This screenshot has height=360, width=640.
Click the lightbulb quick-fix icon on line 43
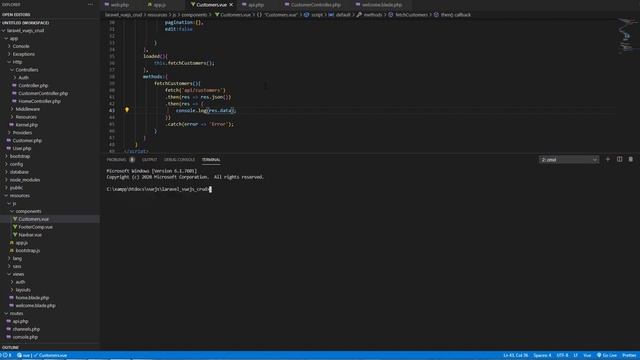(x=127, y=110)
